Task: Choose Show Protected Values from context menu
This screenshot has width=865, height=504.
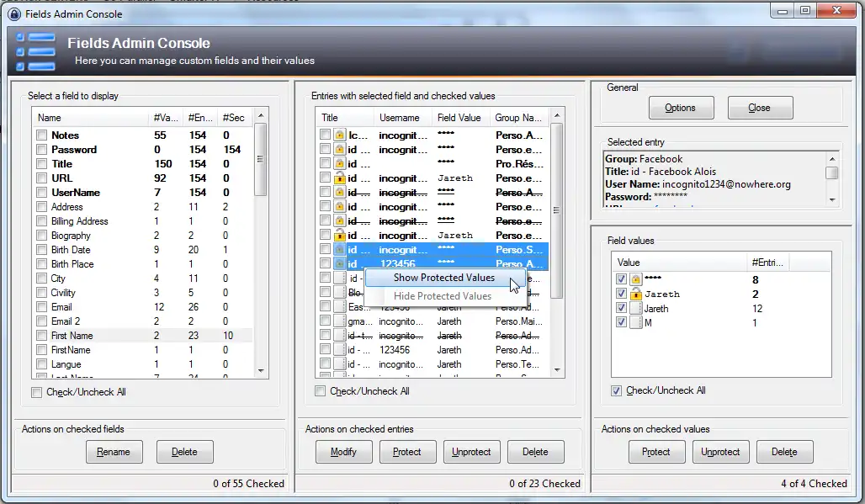Action: point(444,278)
